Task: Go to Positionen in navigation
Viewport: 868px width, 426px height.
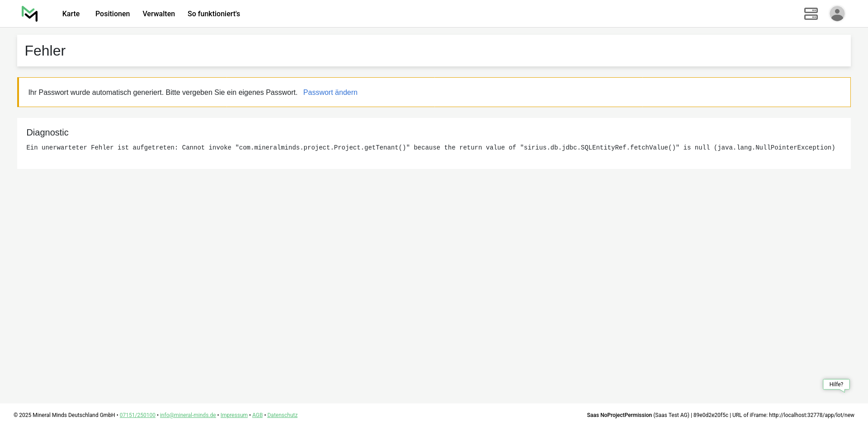Action: [113, 14]
